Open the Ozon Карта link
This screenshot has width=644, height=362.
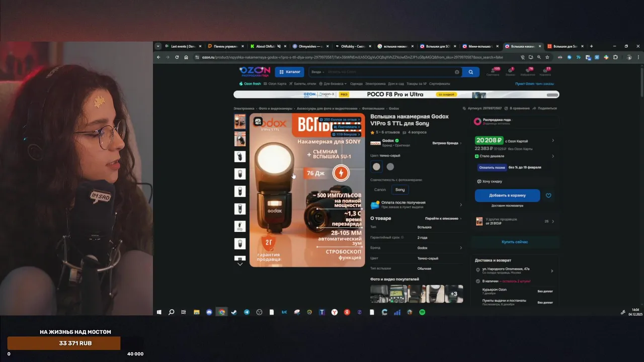[275, 83]
